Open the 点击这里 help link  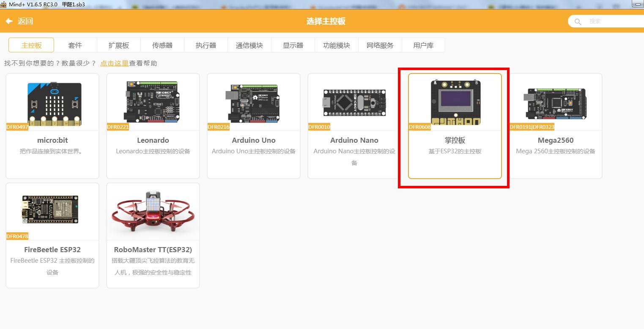pyautogui.click(x=114, y=63)
